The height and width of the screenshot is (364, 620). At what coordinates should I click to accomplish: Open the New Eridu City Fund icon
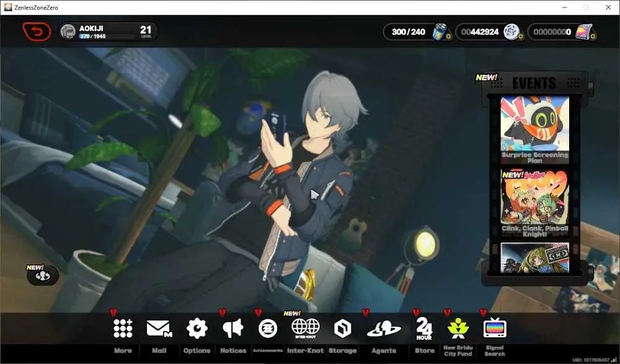point(458,329)
